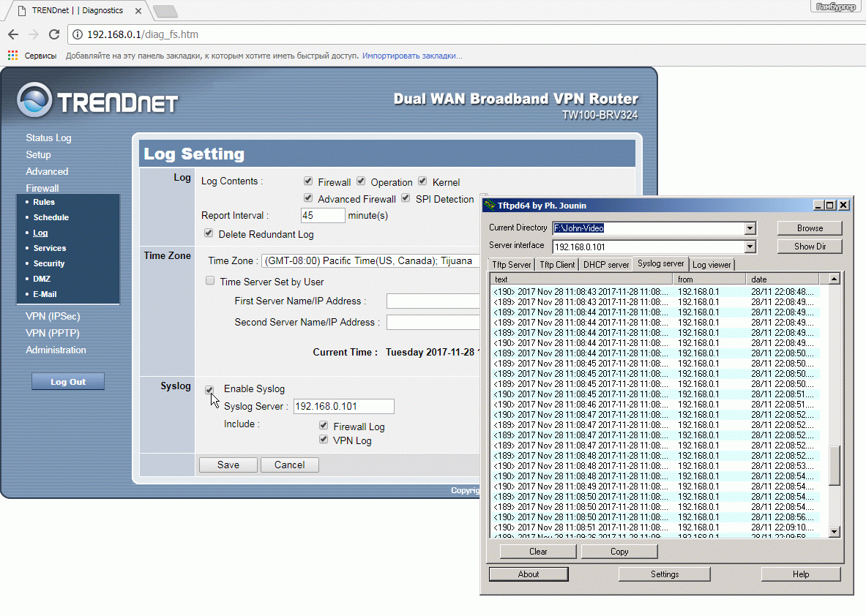This screenshot has width=866, height=616.
Task: Switch to the Tftp Client tab
Action: coord(556,264)
